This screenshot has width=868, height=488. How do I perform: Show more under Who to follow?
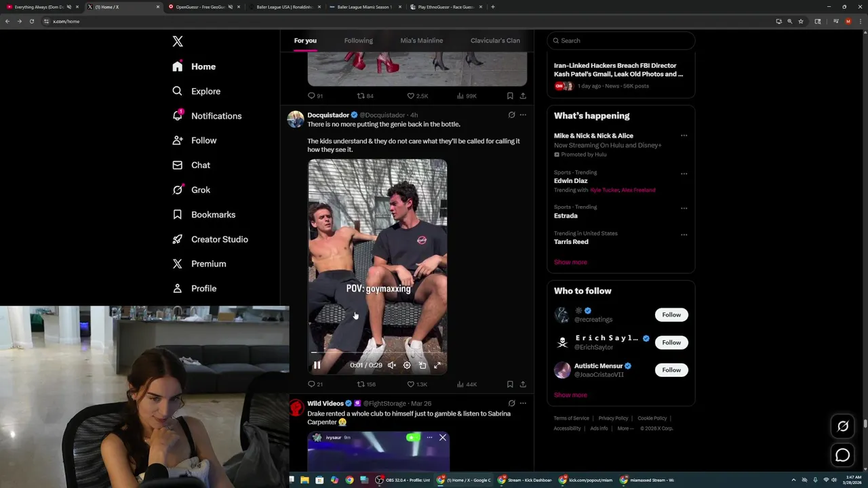[x=570, y=395]
